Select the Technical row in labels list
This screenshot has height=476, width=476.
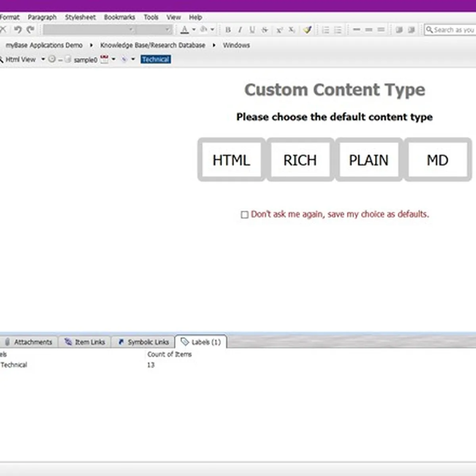[238, 365]
